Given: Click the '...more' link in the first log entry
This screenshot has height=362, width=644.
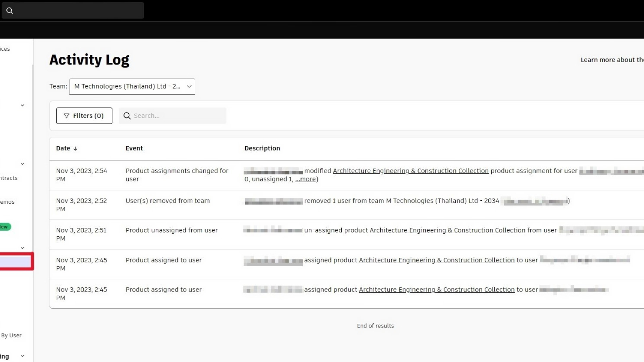Looking at the screenshot, I should pyautogui.click(x=305, y=179).
